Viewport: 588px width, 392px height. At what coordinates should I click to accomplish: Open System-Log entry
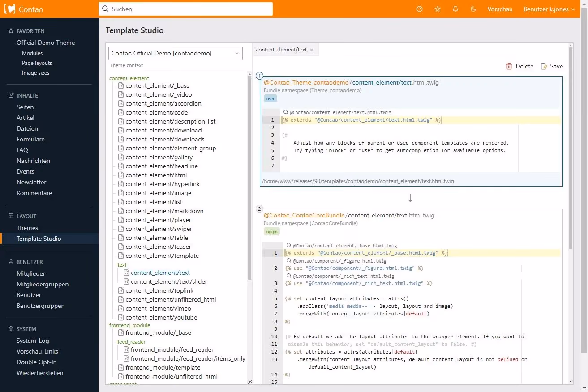pos(33,341)
